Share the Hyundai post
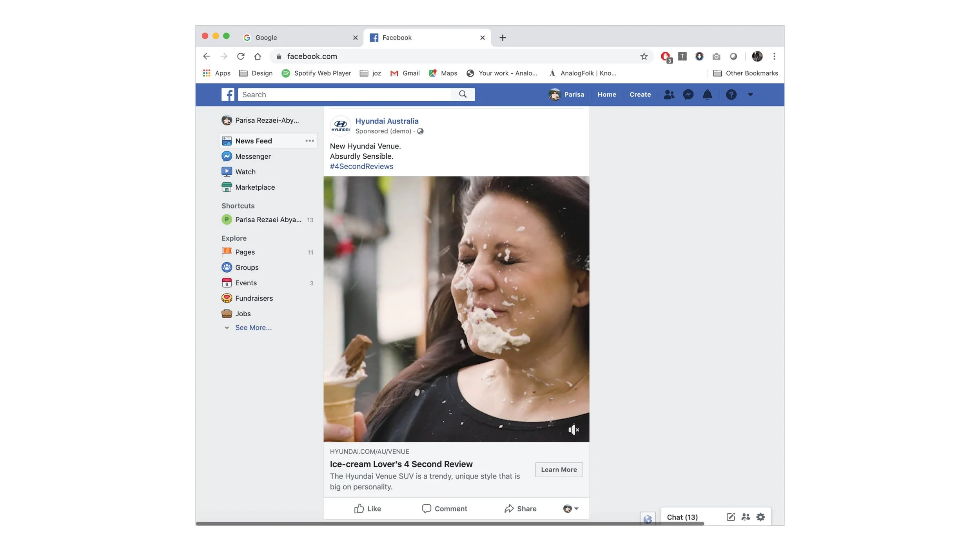Viewport: 980px width, 551px height. click(520, 509)
